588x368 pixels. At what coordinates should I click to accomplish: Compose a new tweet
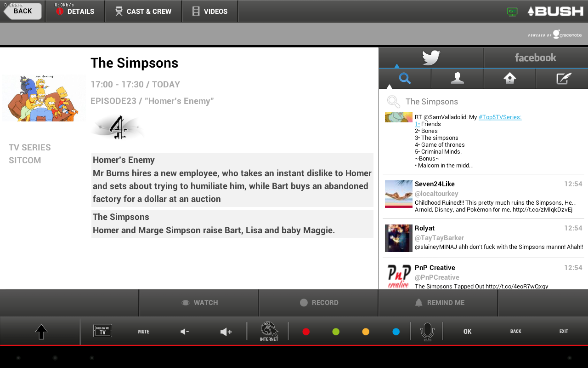point(562,79)
